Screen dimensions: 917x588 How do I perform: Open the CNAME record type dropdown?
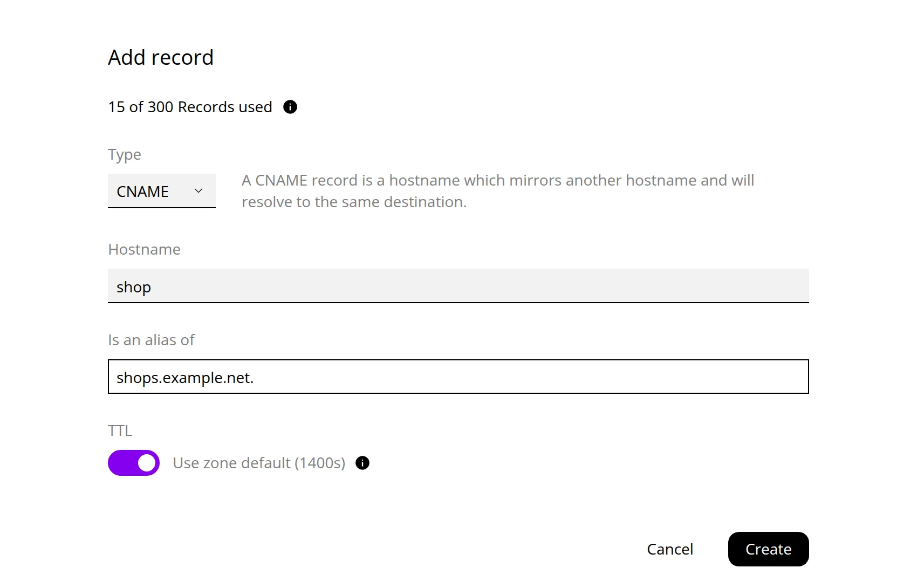click(x=162, y=191)
